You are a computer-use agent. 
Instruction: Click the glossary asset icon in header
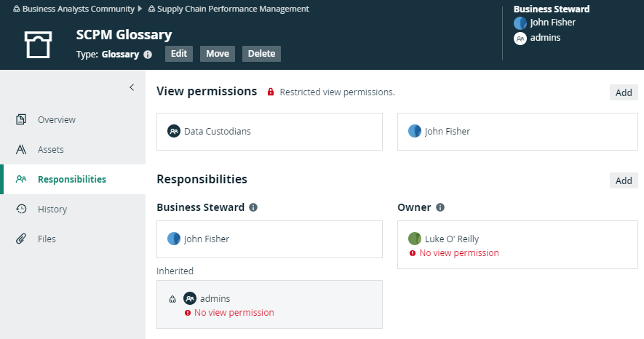(38, 44)
